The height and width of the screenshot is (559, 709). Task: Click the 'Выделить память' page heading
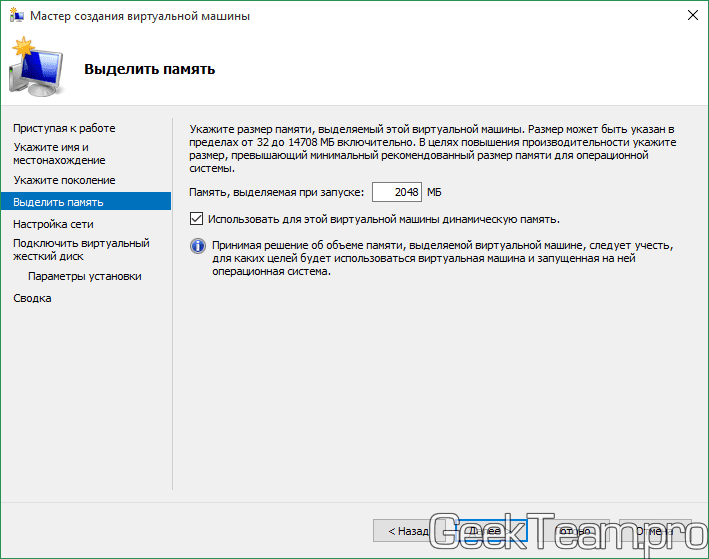pos(149,69)
